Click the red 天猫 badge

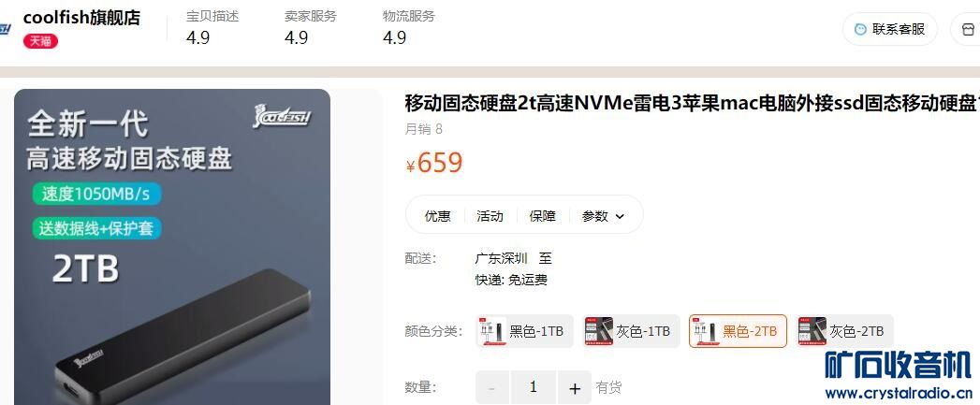(x=40, y=41)
